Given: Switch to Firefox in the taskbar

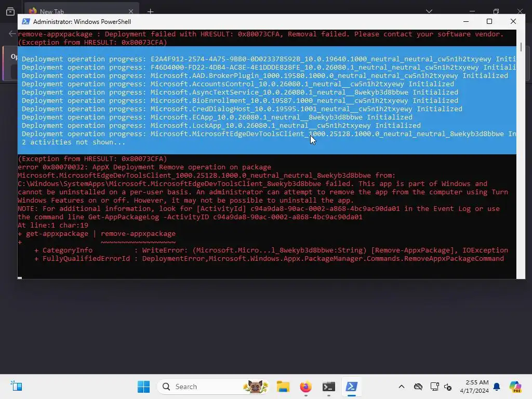Looking at the screenshot, I should coord(305,387).
